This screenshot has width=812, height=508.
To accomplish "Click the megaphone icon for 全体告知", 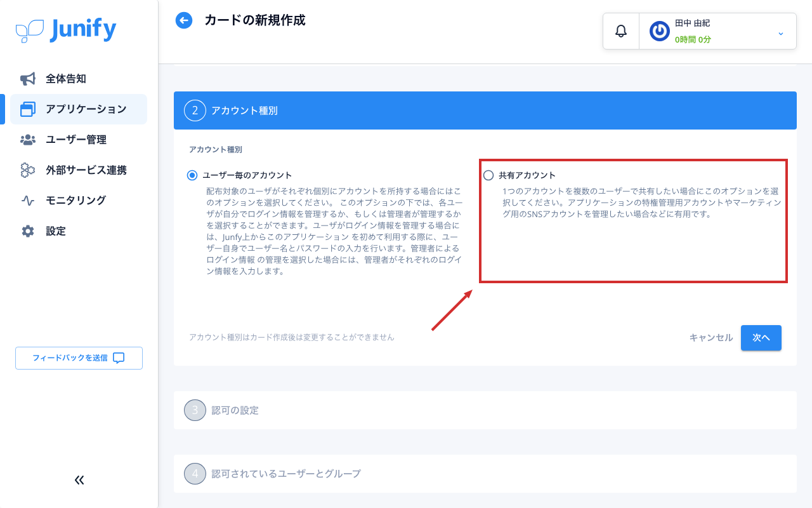I will click(28, 79).
